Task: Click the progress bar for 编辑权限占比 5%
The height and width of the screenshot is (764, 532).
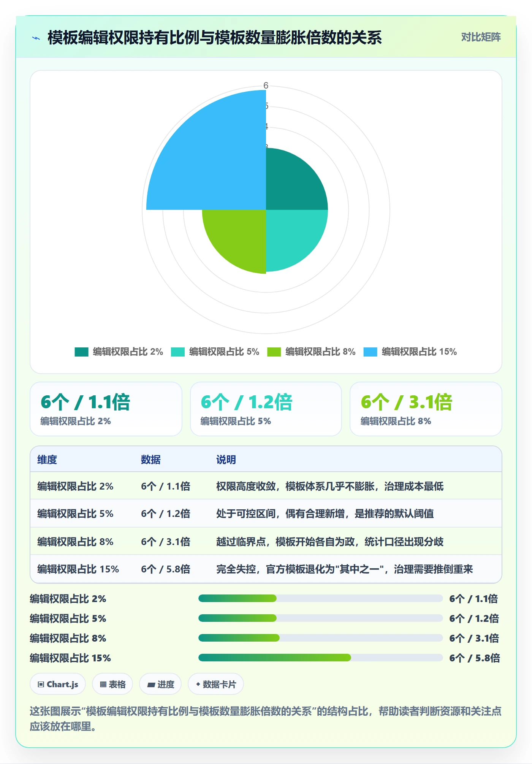Action: (320, 618)
